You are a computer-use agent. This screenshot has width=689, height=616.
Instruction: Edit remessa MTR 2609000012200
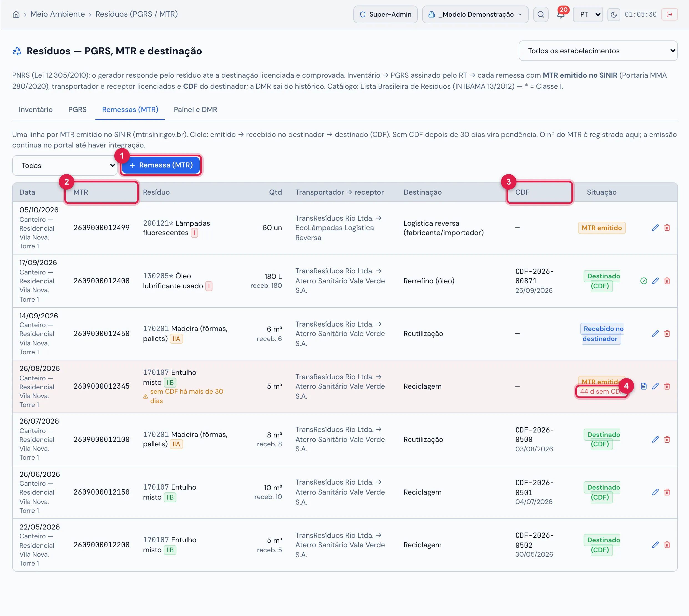[655, 545]
